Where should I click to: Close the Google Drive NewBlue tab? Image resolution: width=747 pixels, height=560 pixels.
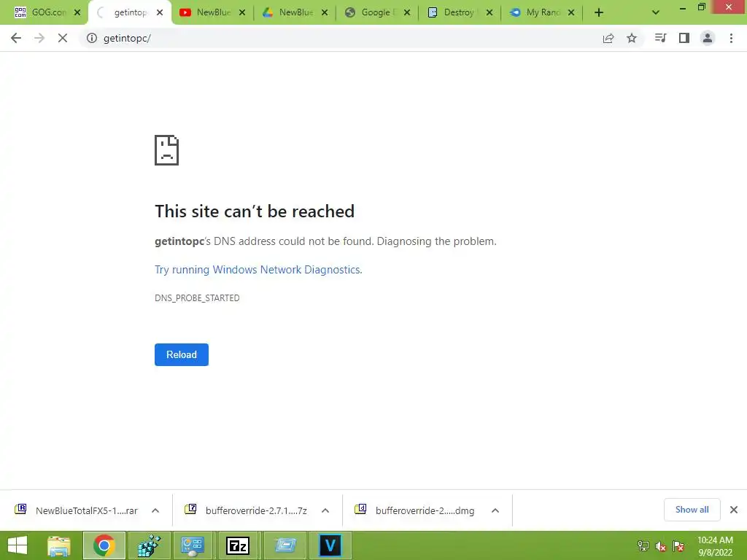click(x=325, y=12)
